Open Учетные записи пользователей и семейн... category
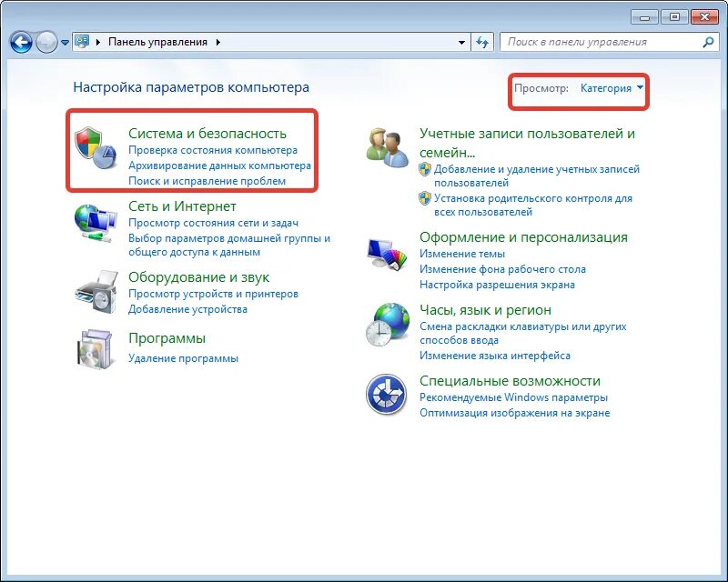728x582 pixels. (527, 143)
